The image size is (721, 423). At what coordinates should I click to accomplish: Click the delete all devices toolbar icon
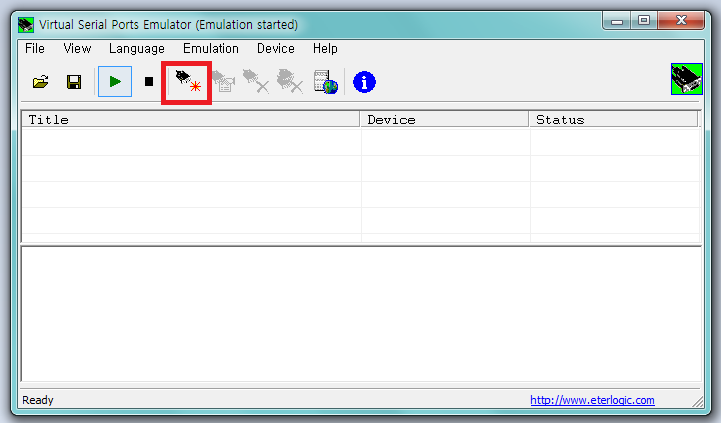290,81
